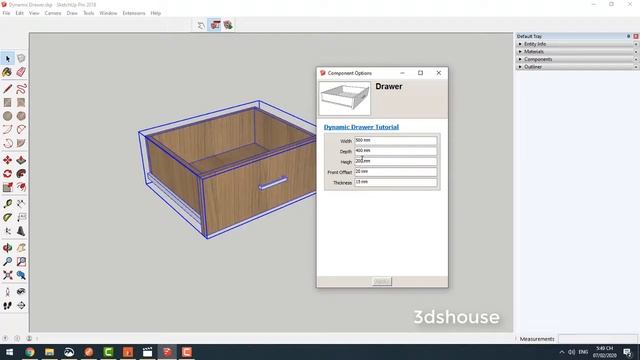The width and height of the screenshot is (640, 360).
Task: Select the Protractor tool
Action: click(x=8, y=218)
